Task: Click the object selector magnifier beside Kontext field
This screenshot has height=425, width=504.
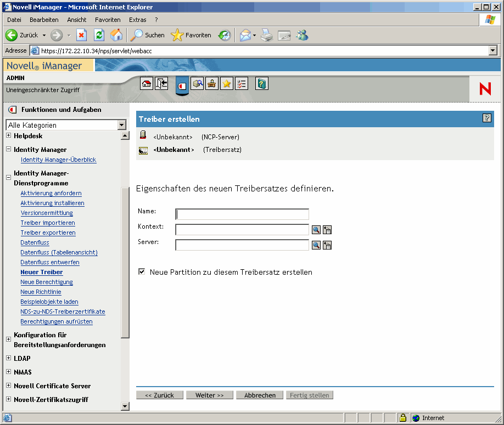Action: [316, 229]
